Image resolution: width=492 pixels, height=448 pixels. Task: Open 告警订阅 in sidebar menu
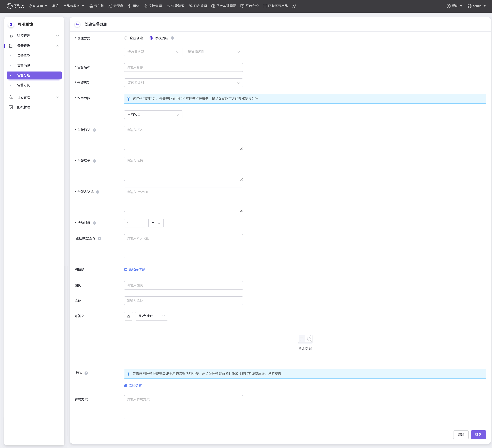[x=24, y=85]
